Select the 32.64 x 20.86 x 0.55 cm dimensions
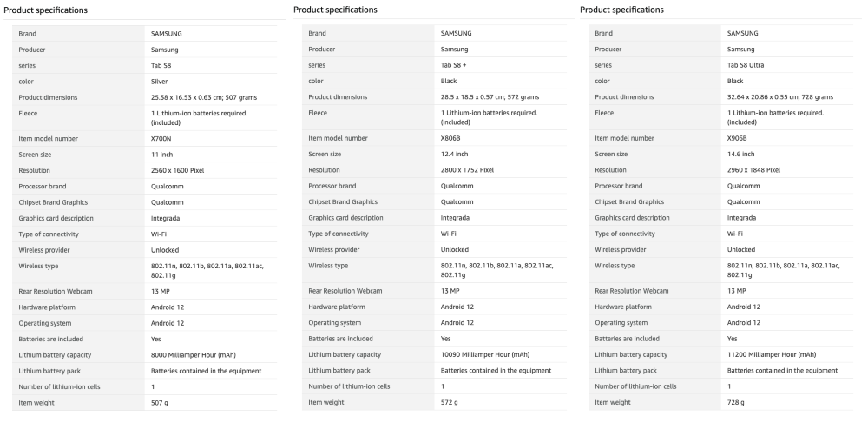The height and width of the screenshot is (429, 868). (779, 97)
